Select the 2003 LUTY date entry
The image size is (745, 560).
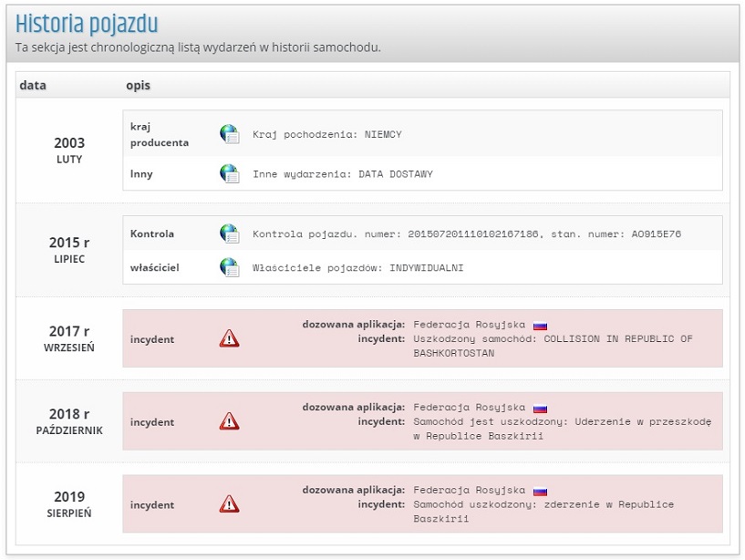[x=69, y=150]
